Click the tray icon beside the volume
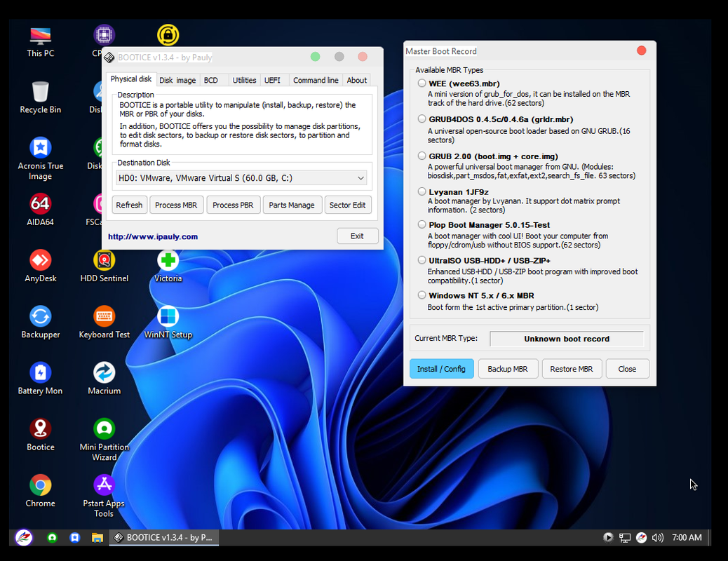Image resolution: width=728 pixels, height=561 pixels. tap(641, 538)
